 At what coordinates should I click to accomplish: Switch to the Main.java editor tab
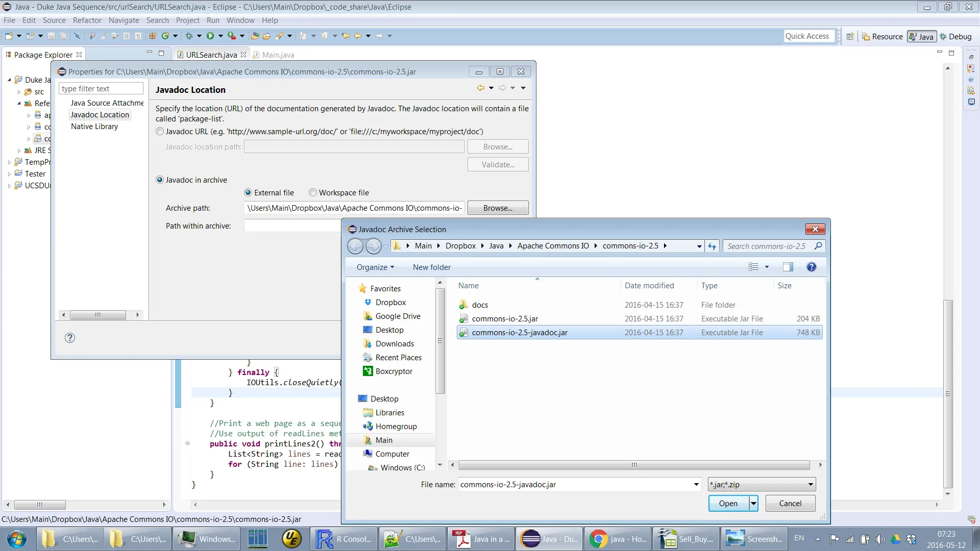(274, 55)
